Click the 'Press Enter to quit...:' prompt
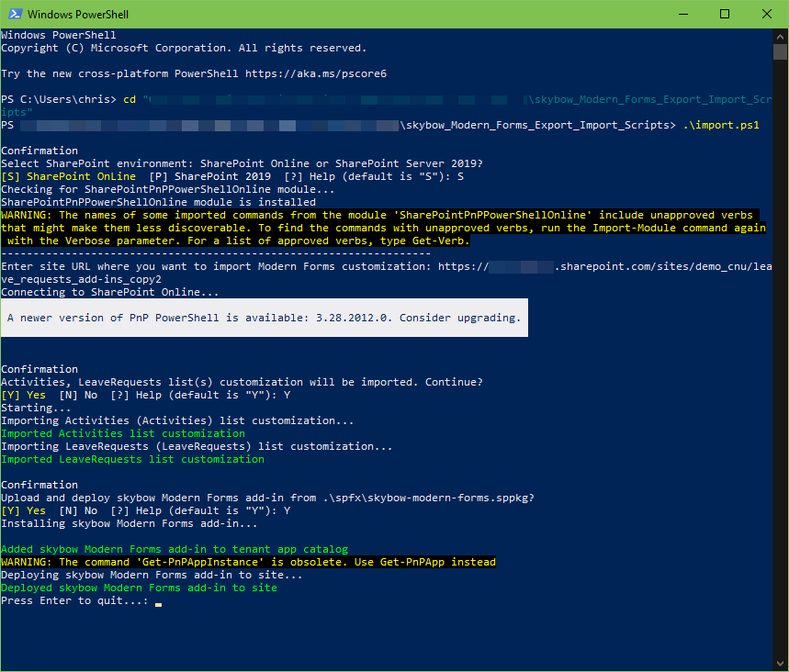The width and height of the screenshot is (789, 672). pos(75,600)
